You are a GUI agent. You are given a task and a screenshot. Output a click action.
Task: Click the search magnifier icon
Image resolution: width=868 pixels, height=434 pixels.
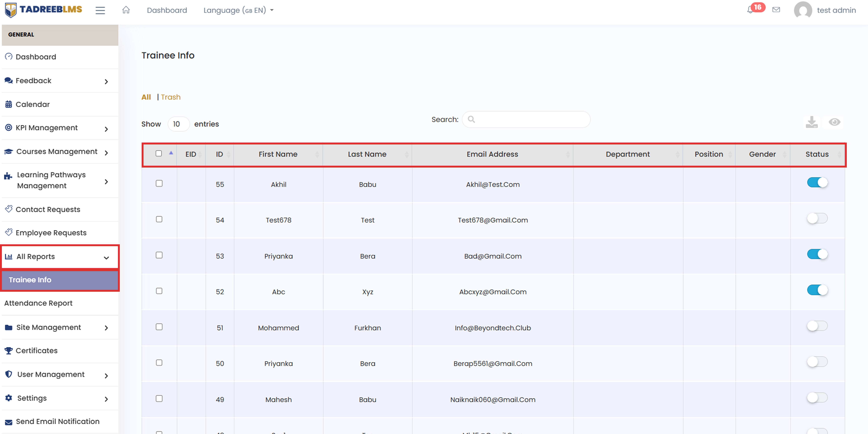(471, 119)
